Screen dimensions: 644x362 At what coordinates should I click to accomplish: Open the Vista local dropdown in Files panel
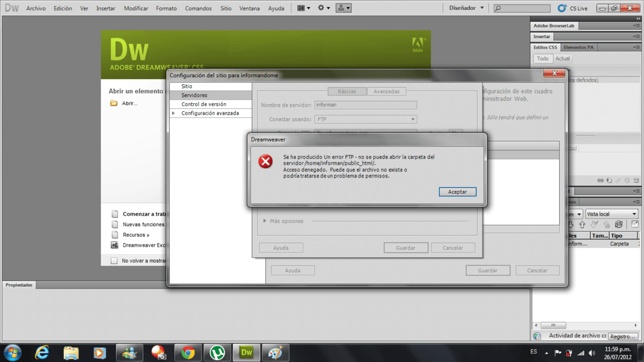611,214
